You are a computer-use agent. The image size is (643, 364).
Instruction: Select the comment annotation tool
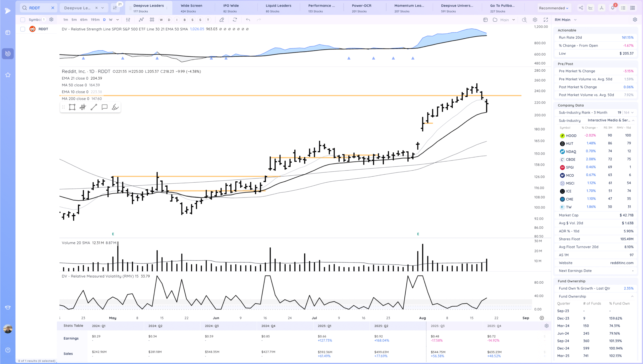click(104, 107)
